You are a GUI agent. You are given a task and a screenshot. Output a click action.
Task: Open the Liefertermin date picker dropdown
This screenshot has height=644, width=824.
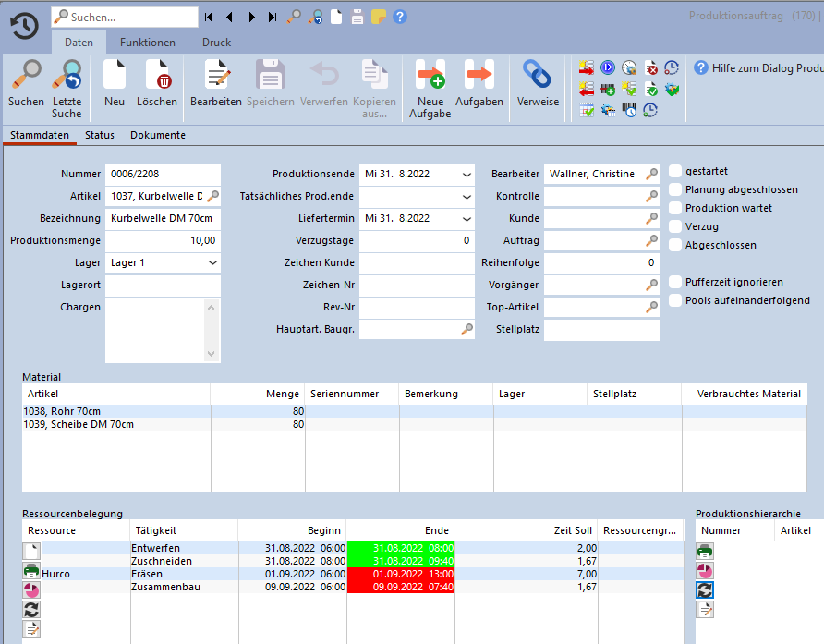click(x=466, y=218)
